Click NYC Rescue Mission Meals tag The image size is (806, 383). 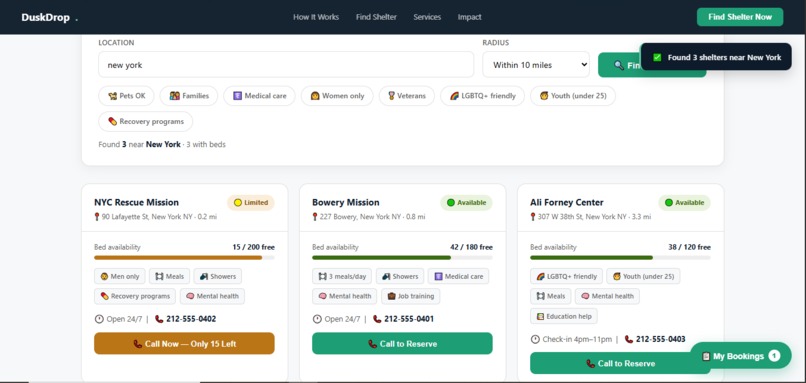click(170, 276)
